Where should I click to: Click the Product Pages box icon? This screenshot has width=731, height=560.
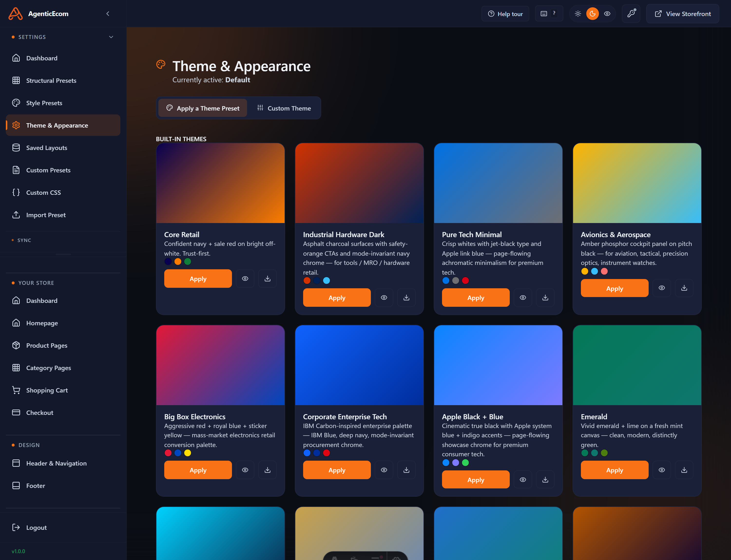coord(16,345)
